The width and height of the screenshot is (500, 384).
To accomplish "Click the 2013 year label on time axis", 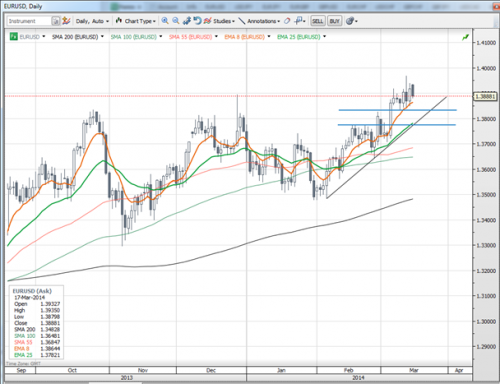I will (127, 378).
